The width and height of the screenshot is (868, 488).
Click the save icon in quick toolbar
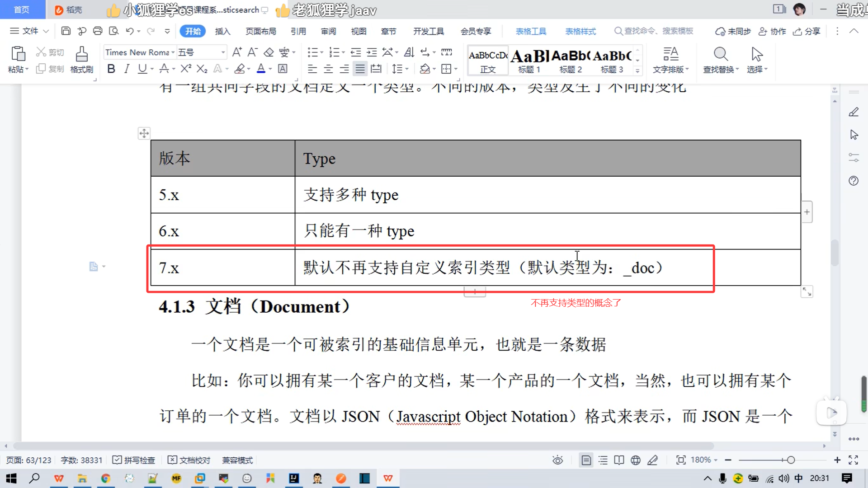66,31
